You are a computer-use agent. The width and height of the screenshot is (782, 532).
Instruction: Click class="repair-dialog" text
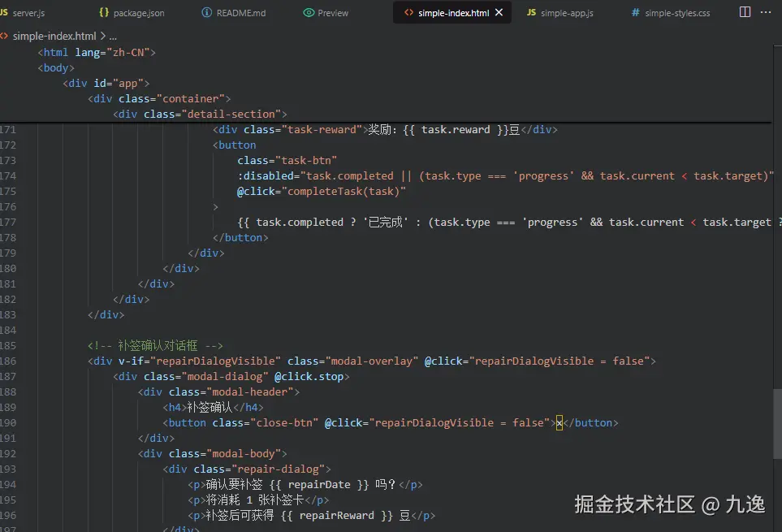tap(259, 469)
